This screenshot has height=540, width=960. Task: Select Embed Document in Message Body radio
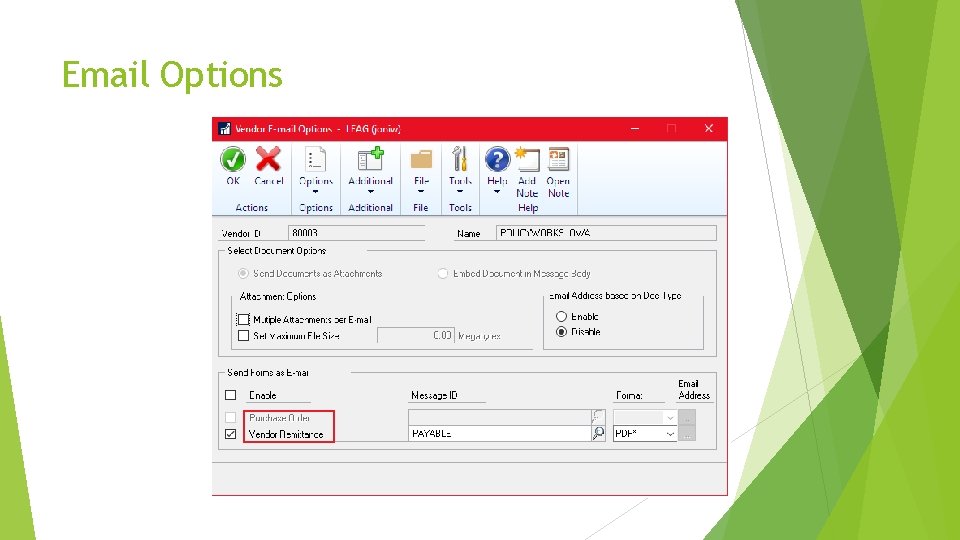click(443, 273)
